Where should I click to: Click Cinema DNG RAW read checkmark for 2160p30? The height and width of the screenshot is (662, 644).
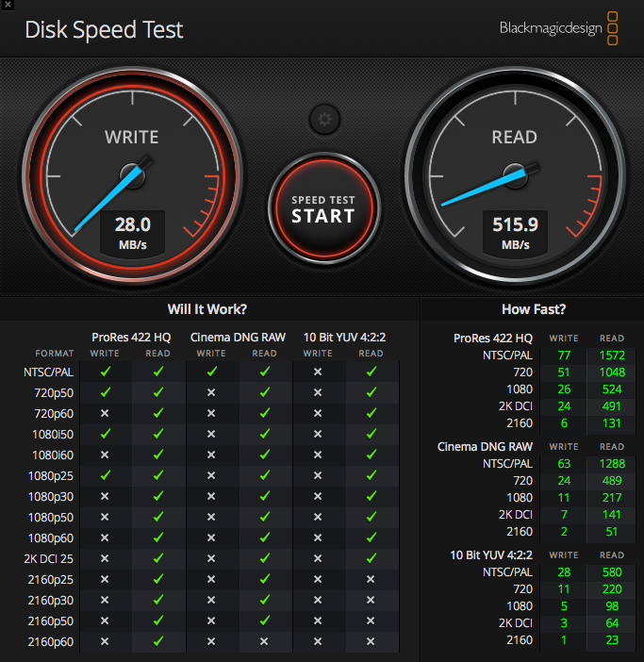pyautogui.click(x=265, y=600)
